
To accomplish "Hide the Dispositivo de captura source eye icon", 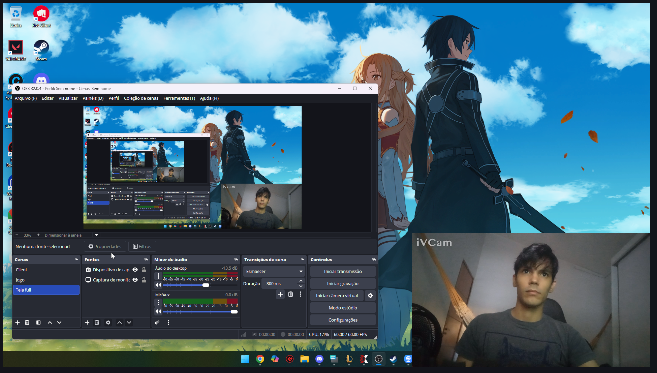I will [135, 269].
